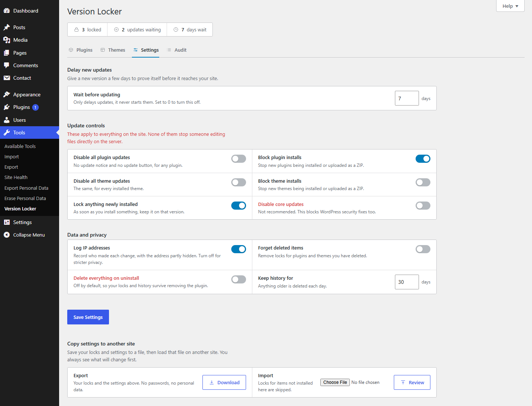Click the pause icon beside updates waiting
Screen dimensions: 532x406
116,30
